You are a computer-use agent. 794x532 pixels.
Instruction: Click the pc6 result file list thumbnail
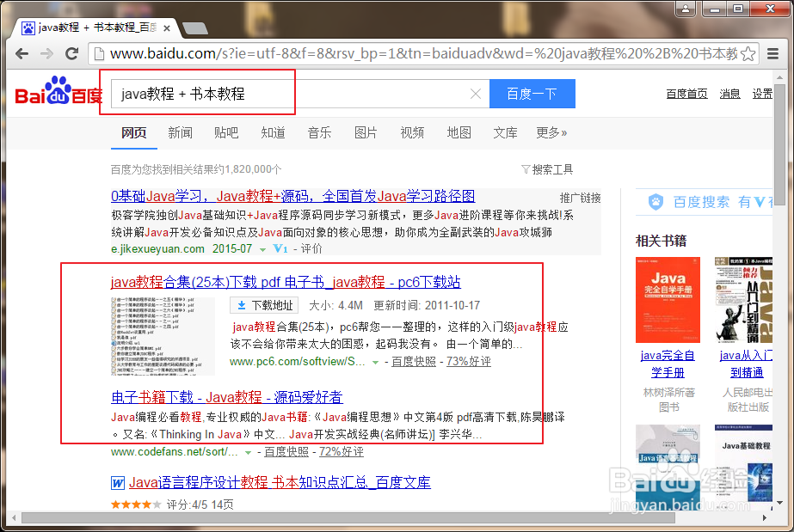(163, 336)
